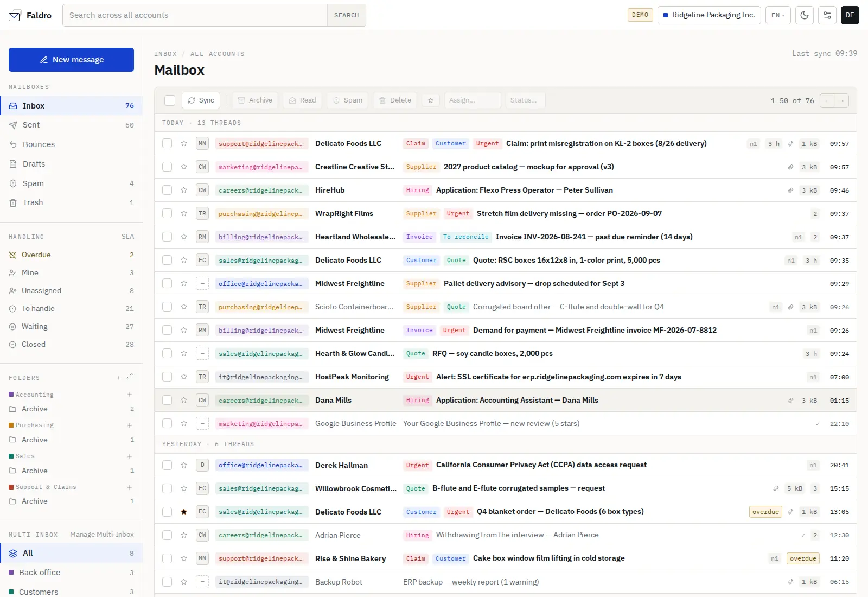Add a subfolder under Support & Claims
Screen dimensions: 868x597
click(x=130, y=487)
